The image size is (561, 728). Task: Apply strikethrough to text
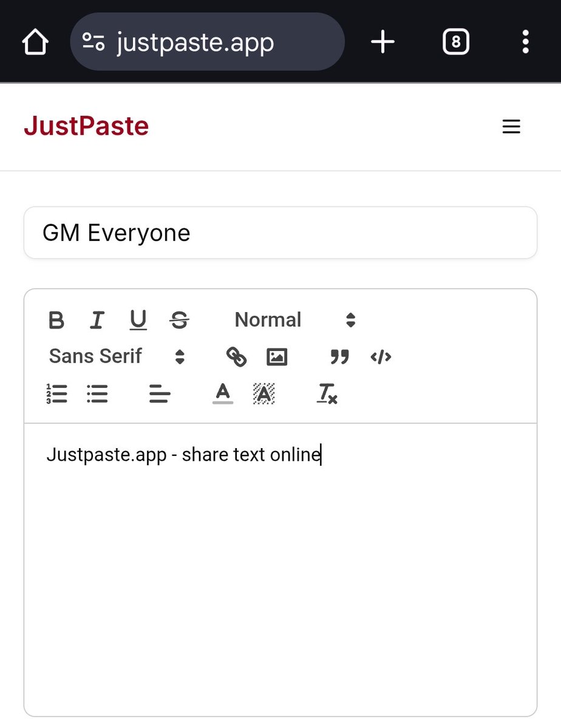[x=179, y=320]
